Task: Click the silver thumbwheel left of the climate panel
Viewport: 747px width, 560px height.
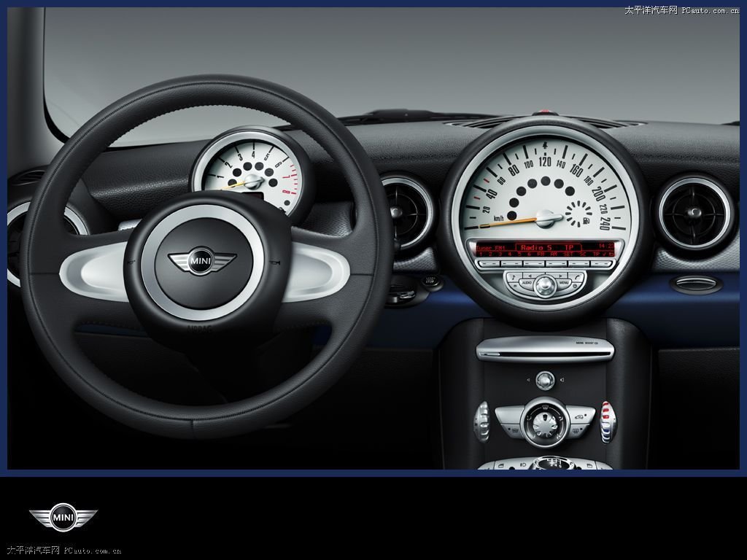Action: [481, 422]
